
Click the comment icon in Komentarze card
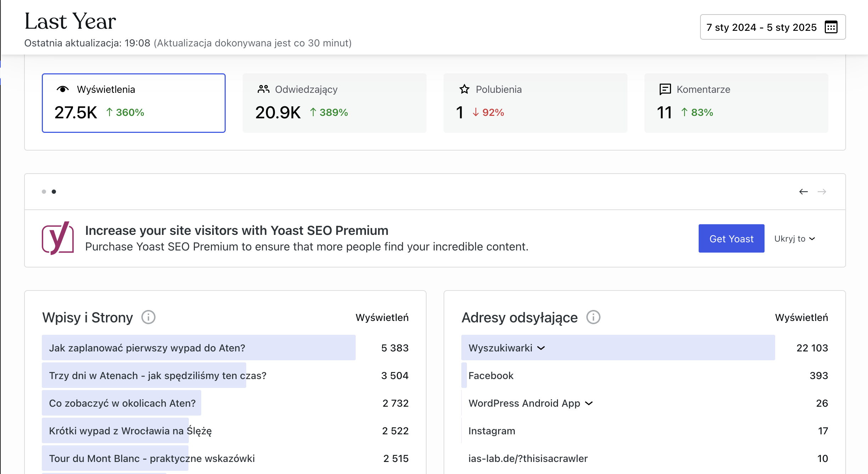[665, 89]
